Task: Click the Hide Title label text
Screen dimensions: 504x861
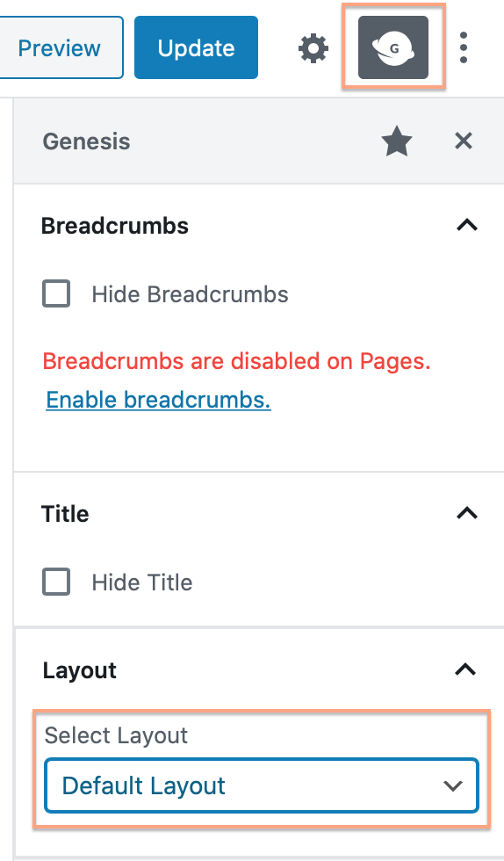Action: coord(142,582)
